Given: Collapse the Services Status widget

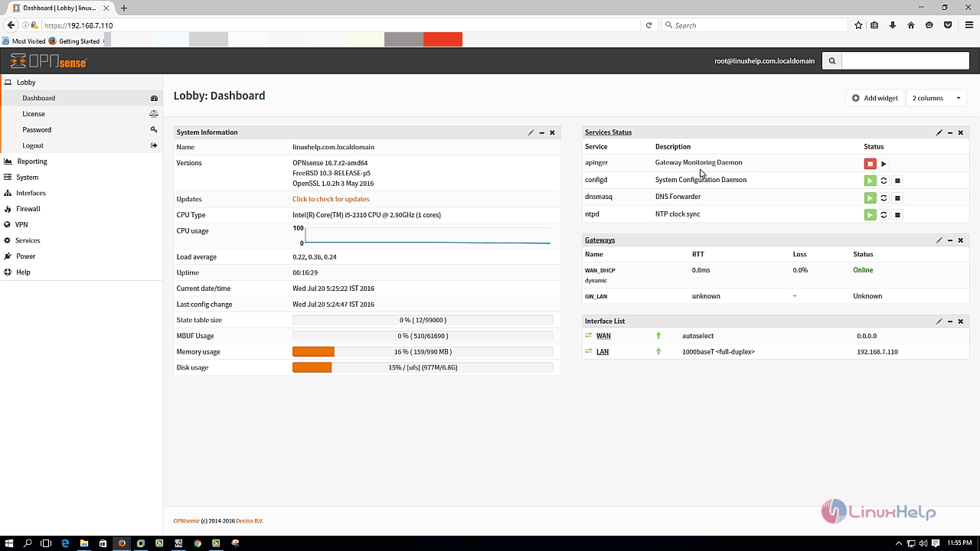Looking at the screenshot, I should coord(950,132).
